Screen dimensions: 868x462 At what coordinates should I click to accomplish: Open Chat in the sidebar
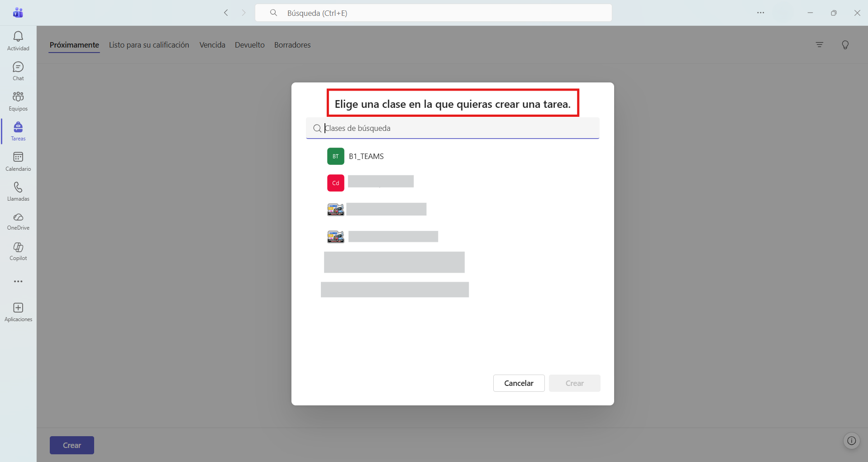coord(18,71)
